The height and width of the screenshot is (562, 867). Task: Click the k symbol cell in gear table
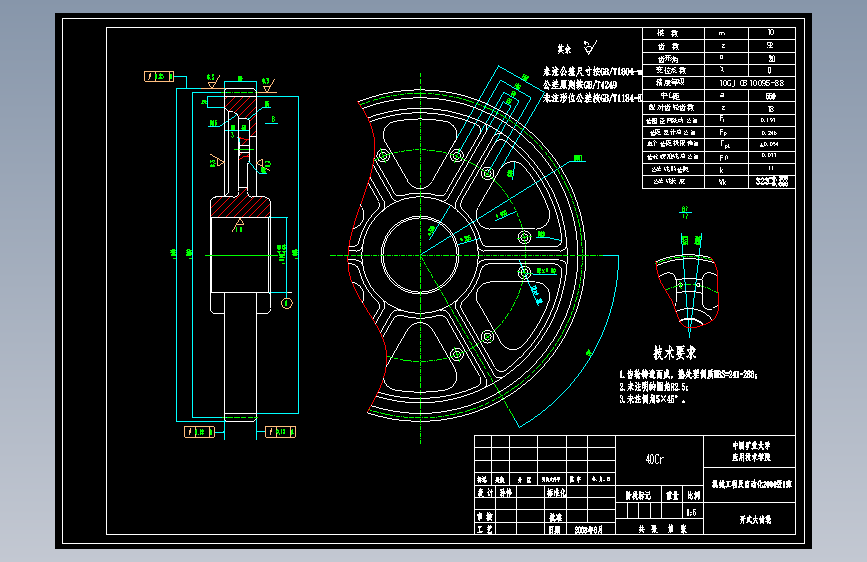pyautogui.click(x=722, y=170)
